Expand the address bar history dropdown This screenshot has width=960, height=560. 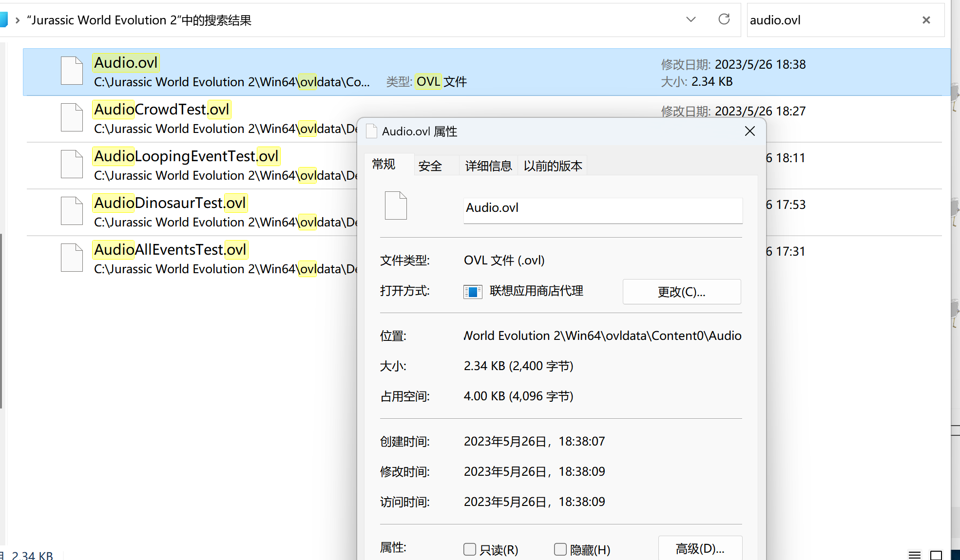(x=691, y=19)
